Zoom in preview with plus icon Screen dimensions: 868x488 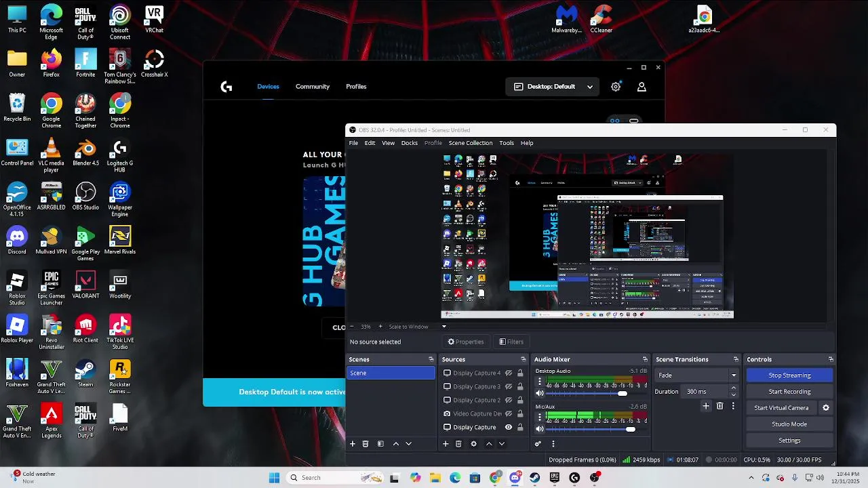click(x=380, y=327)
